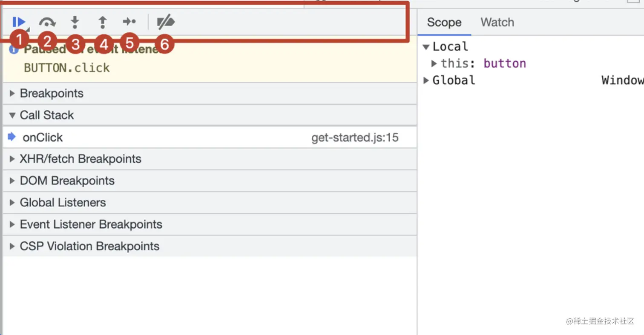Select the onClick call stack frame
This screenshot has height=335, width=644.
43,137
